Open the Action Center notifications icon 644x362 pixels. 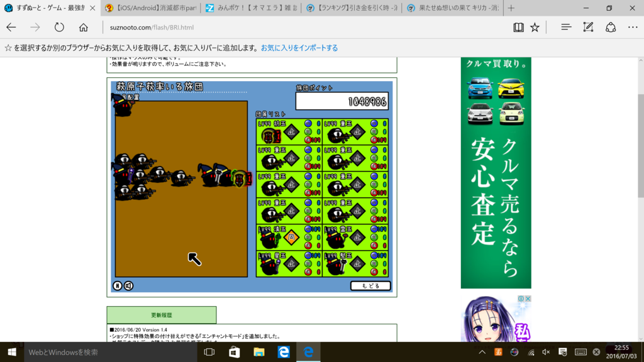[x=563, y=352]
